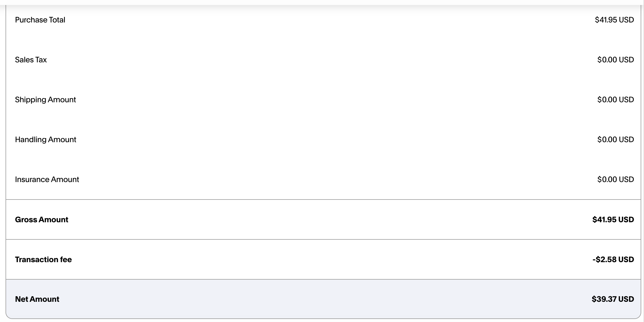The image size is (644, 322).
Task: Click the Shipping Amount label
Action: tap(45, 100)
